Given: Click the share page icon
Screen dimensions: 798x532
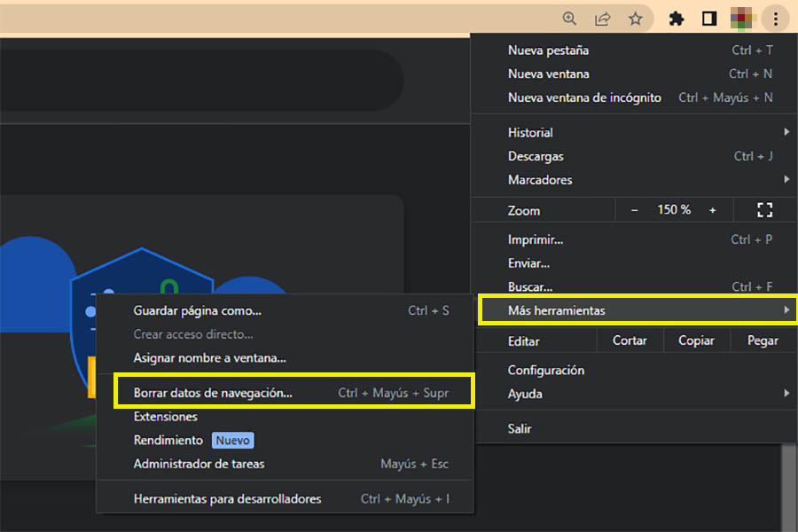Looking at the screenshot, I should [602, 19].
